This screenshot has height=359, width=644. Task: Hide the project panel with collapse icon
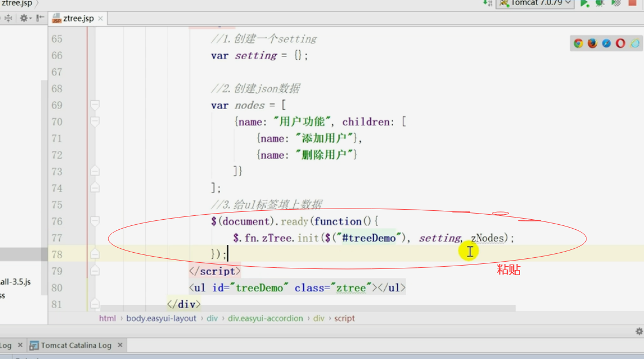point(40,18)
